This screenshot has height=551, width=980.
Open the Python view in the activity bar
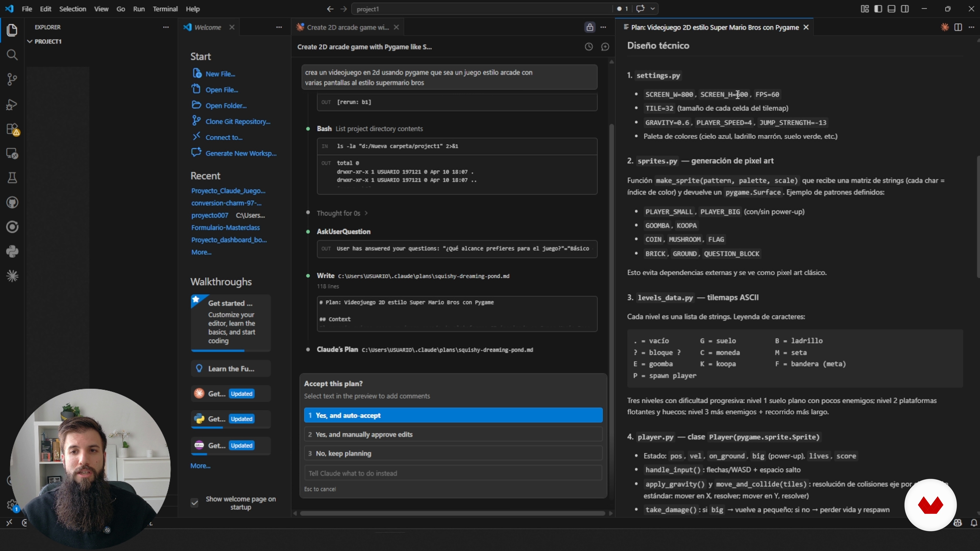[x=12, y=252]
